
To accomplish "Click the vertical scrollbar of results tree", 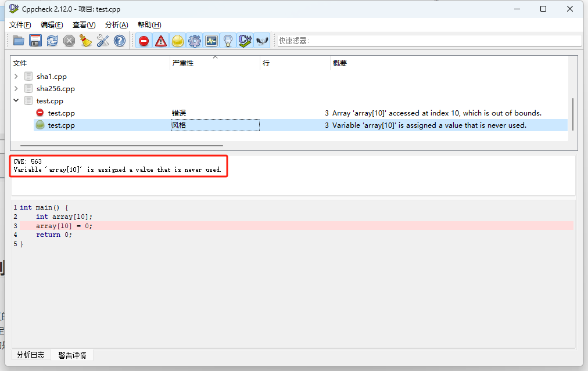I will 573,114.
